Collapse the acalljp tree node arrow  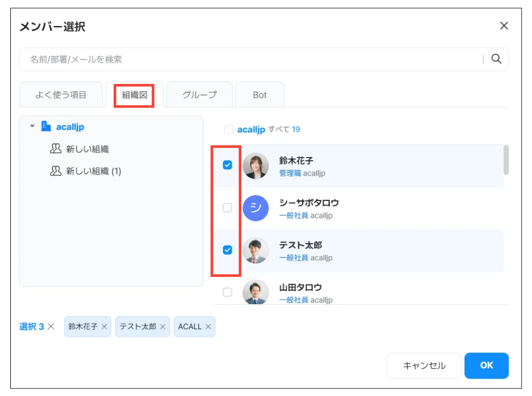(32, 126)
